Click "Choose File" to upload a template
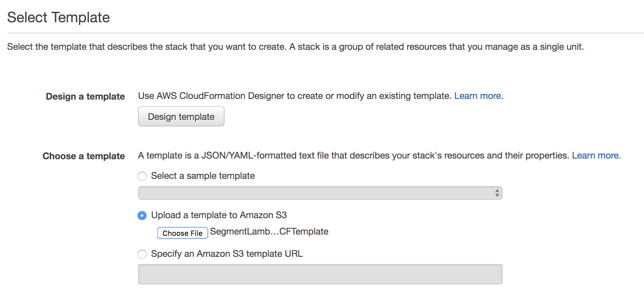 182,233
